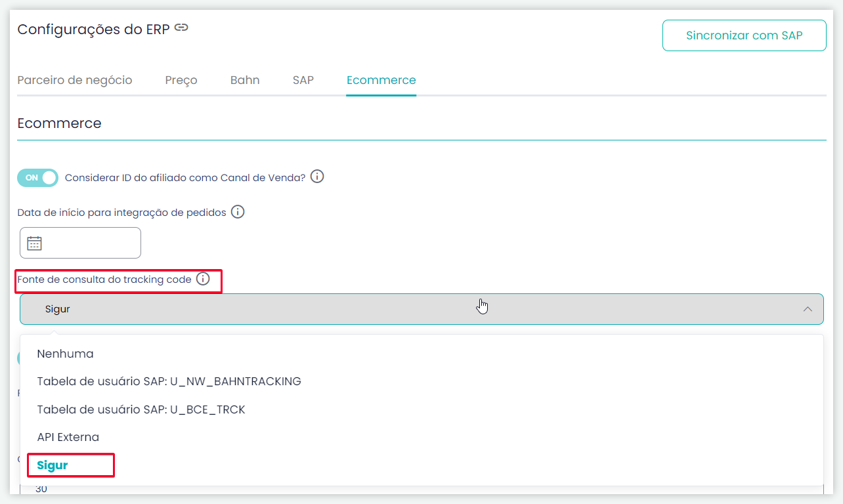Screen dimensions: 843x504
Task: Choose the Nenhuma option
Action: coord(421,354)
